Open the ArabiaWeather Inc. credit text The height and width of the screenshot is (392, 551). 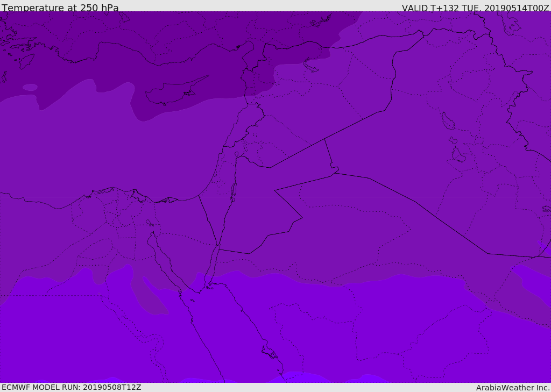pyautogui.click(x=513, y=388)
